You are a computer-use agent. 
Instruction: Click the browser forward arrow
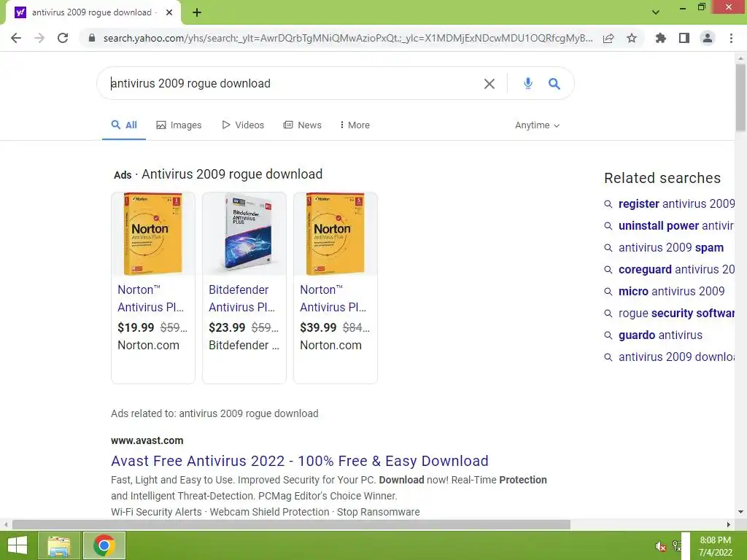[x=39, y=38]
